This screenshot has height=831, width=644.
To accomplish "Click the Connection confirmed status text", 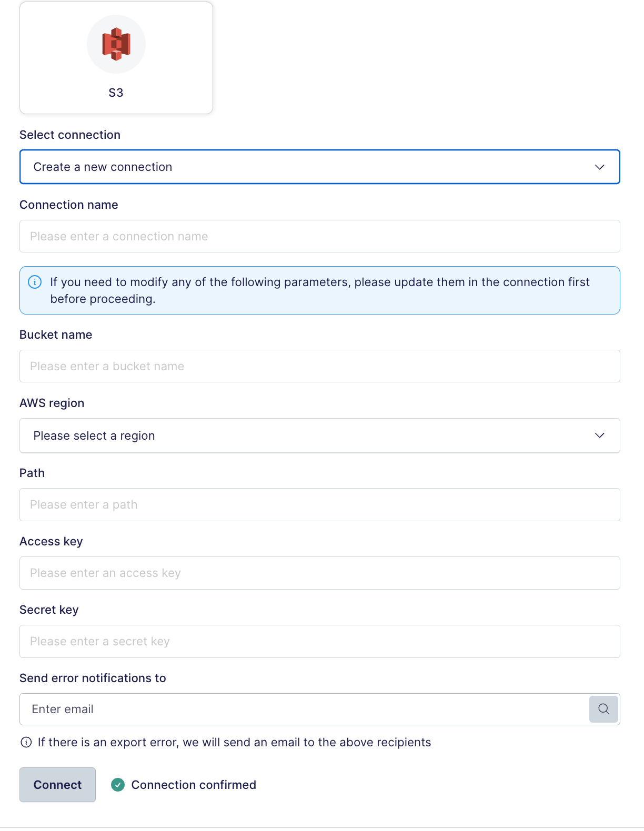I will click(x=194, y=785).
